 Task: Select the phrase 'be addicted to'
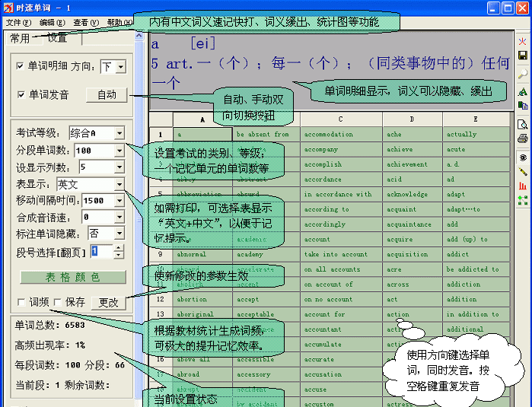point(476,269)
